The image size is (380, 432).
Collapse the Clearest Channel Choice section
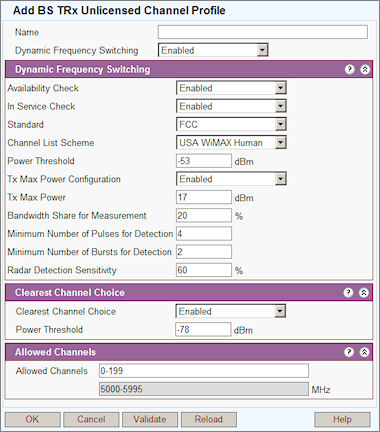coord(364,292)
